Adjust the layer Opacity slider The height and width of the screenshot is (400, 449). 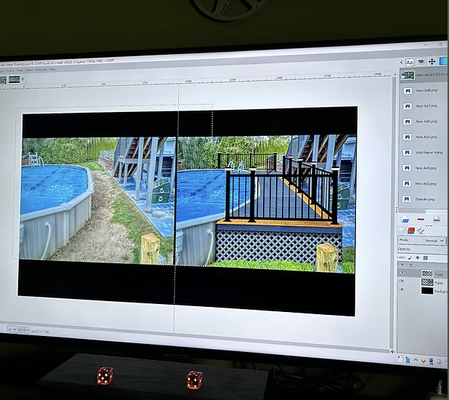pyautogui.click(x=422, y=249)
